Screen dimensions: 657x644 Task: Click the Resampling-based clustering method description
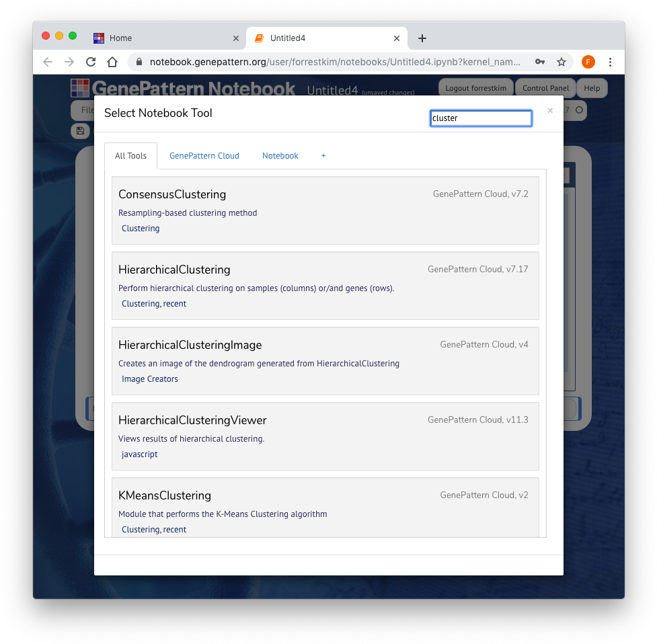[x=188, y=212]
